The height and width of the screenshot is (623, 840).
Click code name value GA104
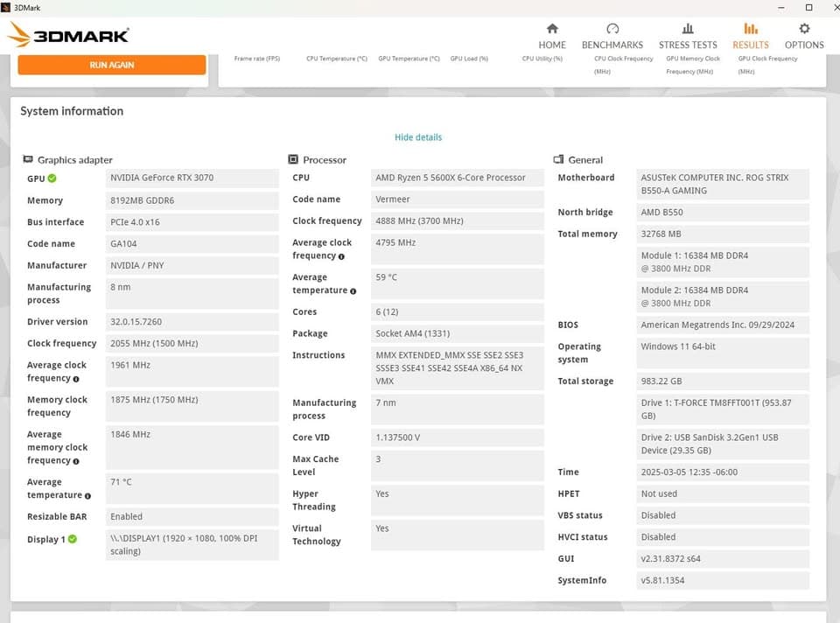[192, 244]
